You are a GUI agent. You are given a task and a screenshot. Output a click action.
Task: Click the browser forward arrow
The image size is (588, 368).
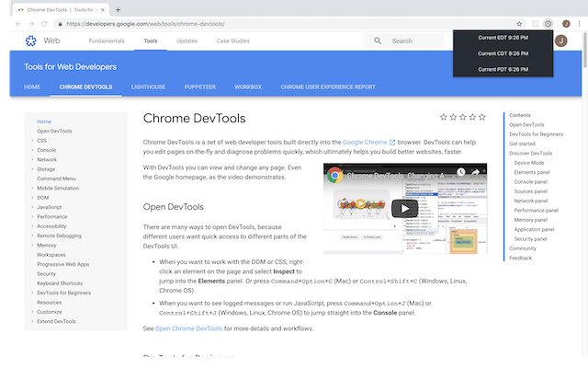(31, 24)
